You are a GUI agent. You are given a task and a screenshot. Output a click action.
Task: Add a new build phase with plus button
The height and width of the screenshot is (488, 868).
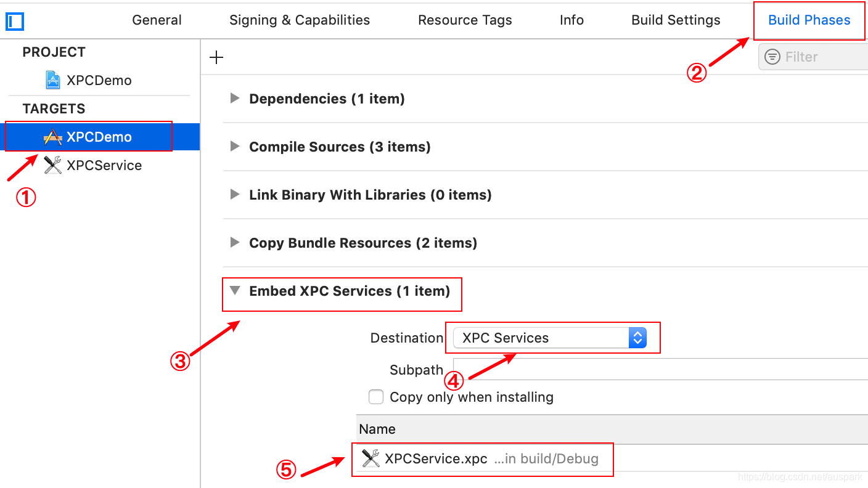[x=216, y=58]
